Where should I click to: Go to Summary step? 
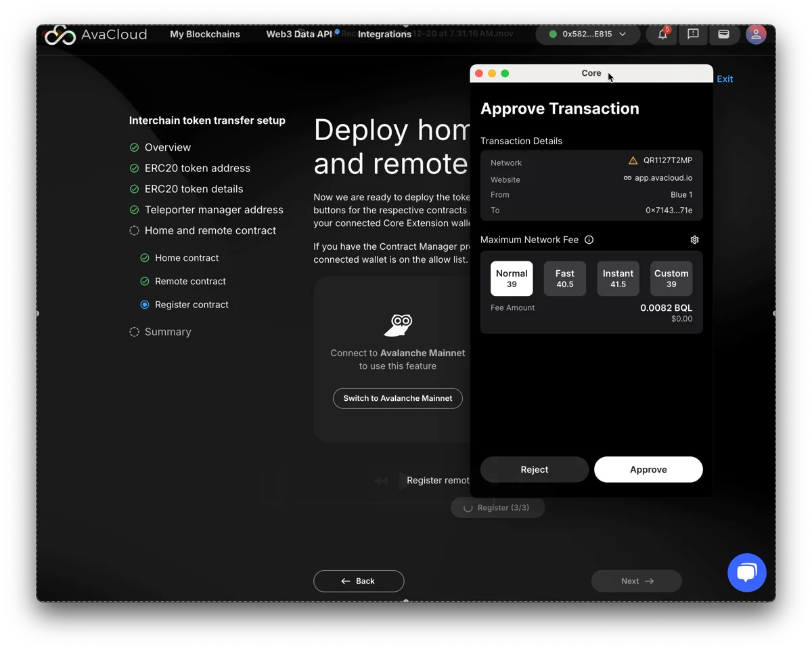[x=168, y=332]
